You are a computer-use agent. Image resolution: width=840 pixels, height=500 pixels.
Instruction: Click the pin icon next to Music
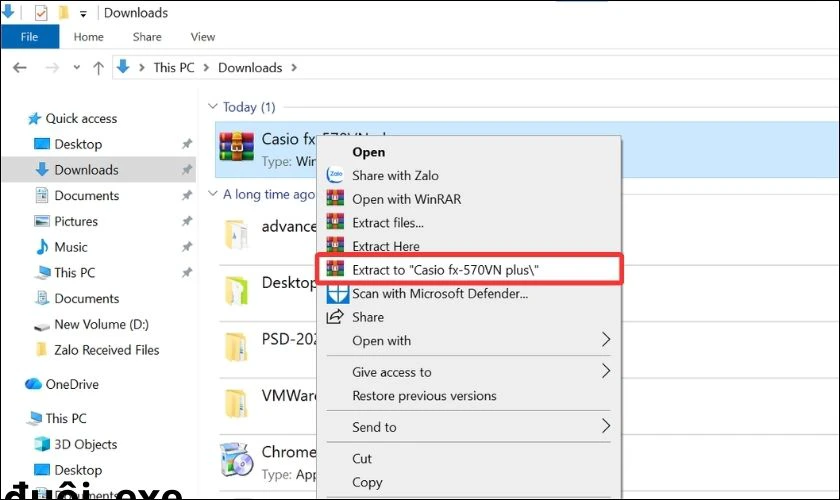tap(186, 247)
